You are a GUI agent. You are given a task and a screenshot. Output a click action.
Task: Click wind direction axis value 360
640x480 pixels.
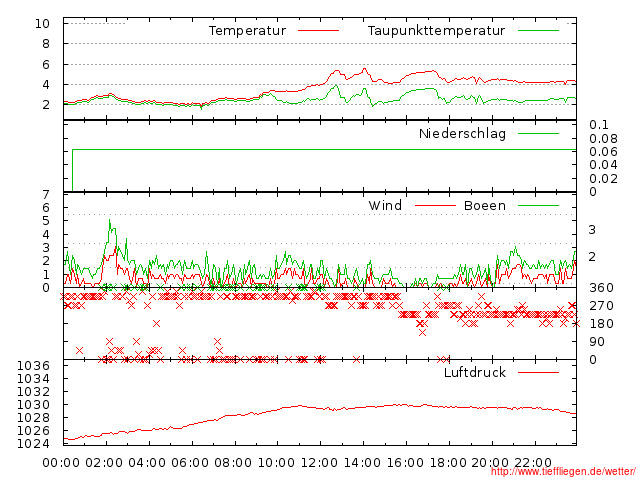tap(601, 288)
